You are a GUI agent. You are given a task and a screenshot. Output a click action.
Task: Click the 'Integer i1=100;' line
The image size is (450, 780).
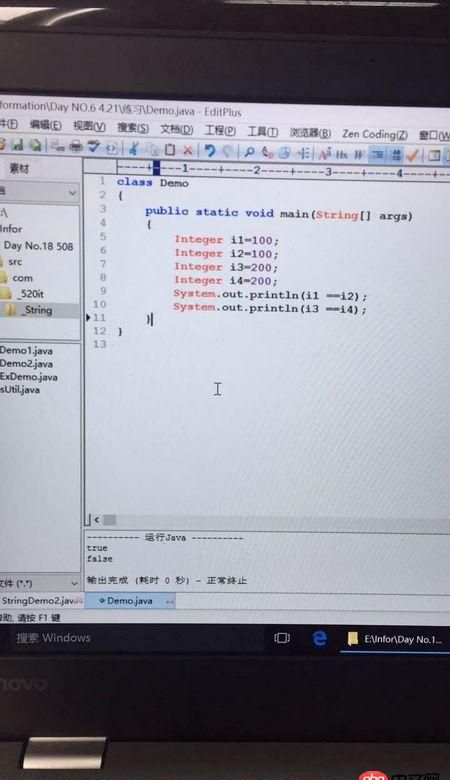coord(227,240)
